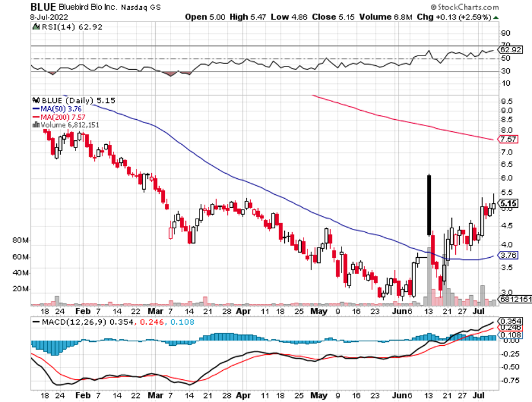Click the volume bars icon in the legend
This screenshot has width=532, height=402.
pyautogui.click(x=36, y=125)
